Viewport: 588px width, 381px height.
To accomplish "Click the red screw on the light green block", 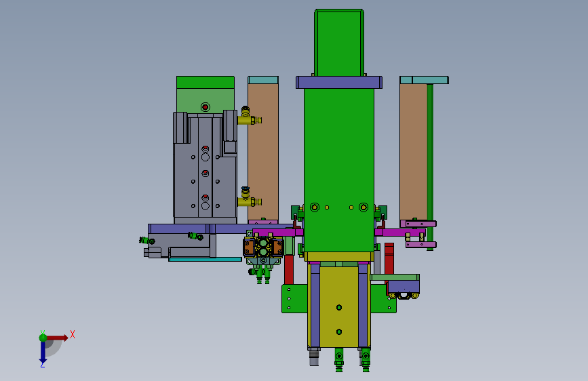I will [x=205, y=107].
